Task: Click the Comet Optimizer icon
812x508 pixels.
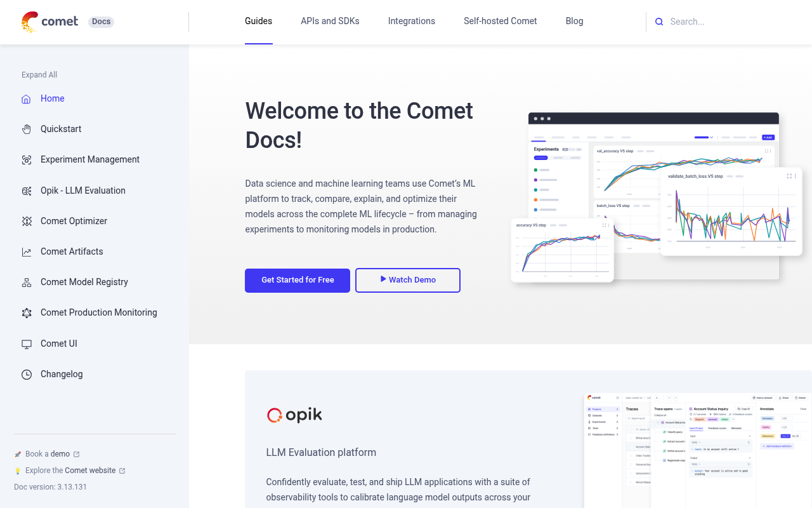Action: (26, 221)
